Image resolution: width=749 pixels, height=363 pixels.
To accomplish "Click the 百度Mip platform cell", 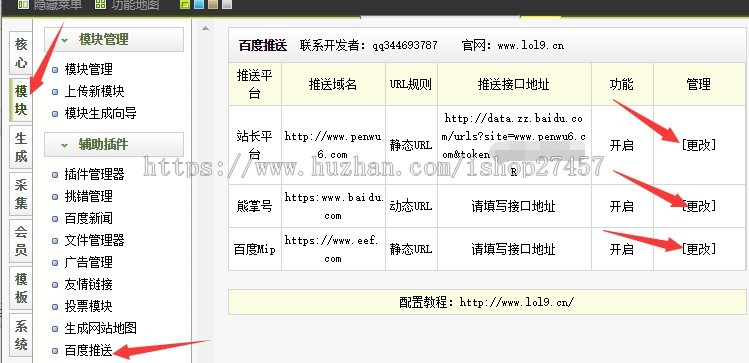I will (255, 249).
